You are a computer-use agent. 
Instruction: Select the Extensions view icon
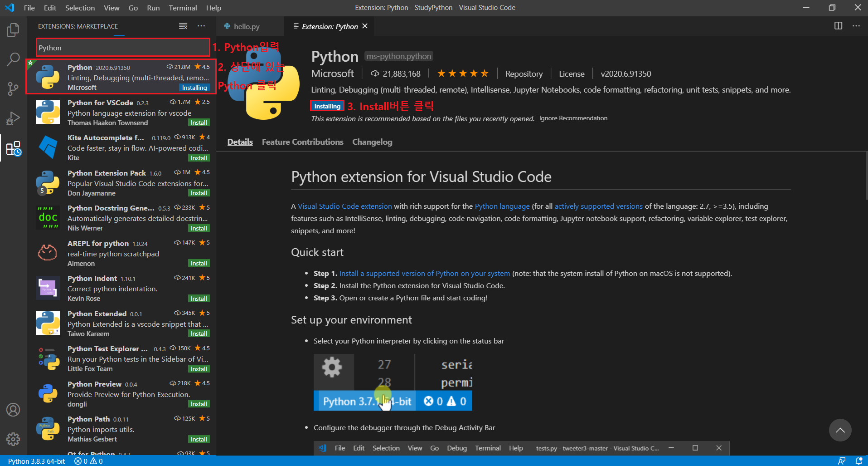pyautogui.click(x=13, y=148)
